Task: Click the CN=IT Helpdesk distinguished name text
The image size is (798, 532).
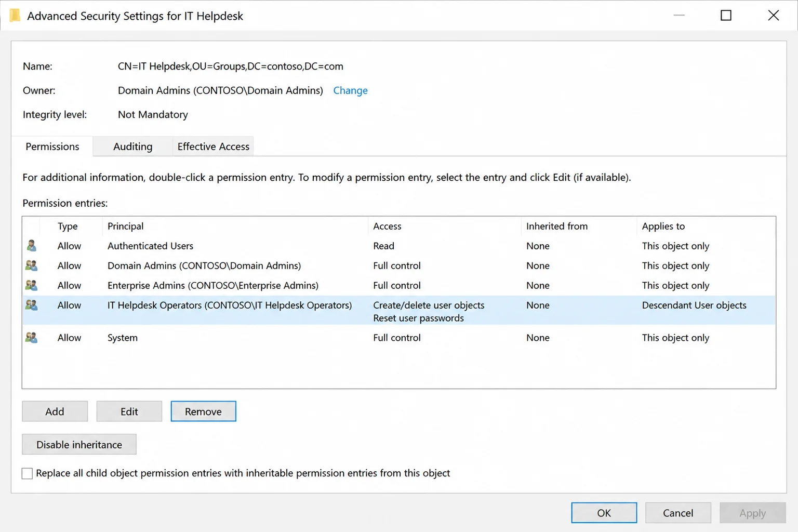Action: [231, 66]
